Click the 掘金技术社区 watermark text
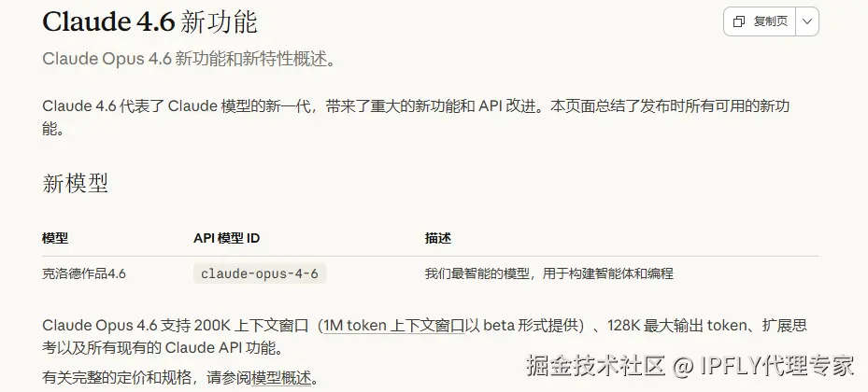This screenshot has width=868, height=392. tap(594, 365)
